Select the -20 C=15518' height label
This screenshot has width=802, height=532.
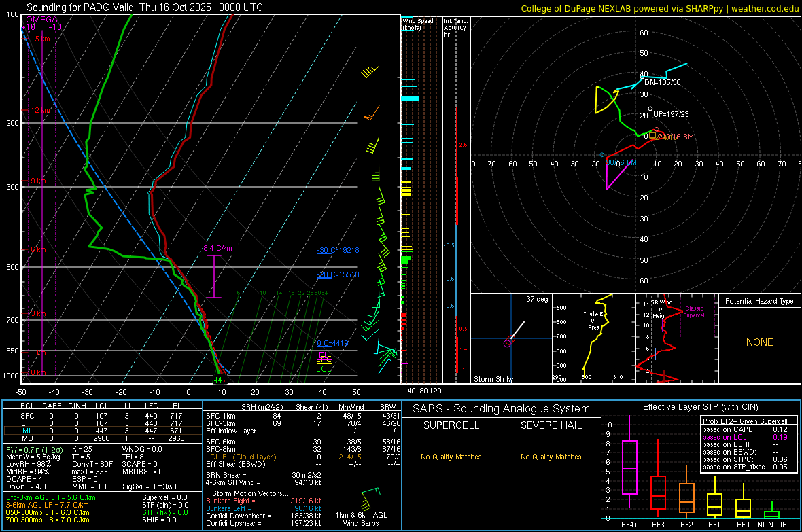338,274
